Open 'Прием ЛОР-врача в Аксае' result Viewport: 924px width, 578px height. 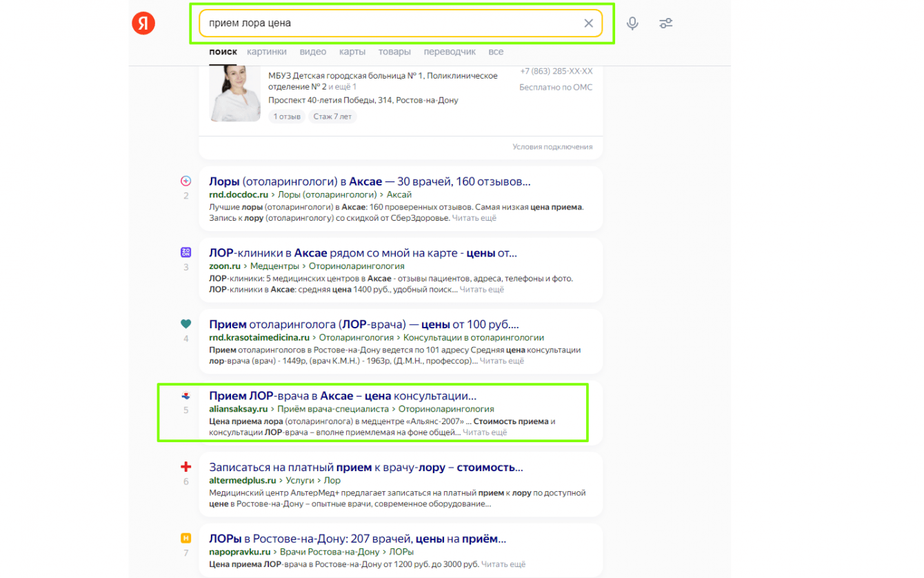pyautogui.click(x=343, y=396)
